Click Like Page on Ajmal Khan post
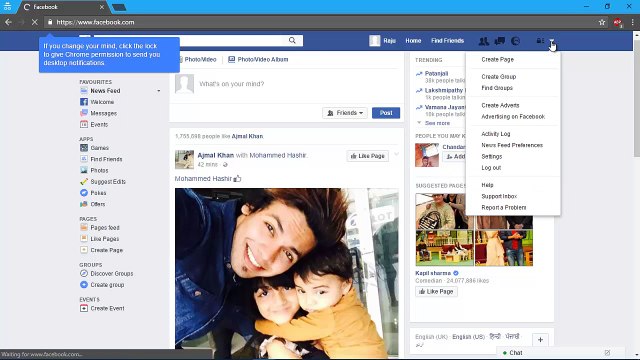The image size is (640, 360). pos(368,156)
